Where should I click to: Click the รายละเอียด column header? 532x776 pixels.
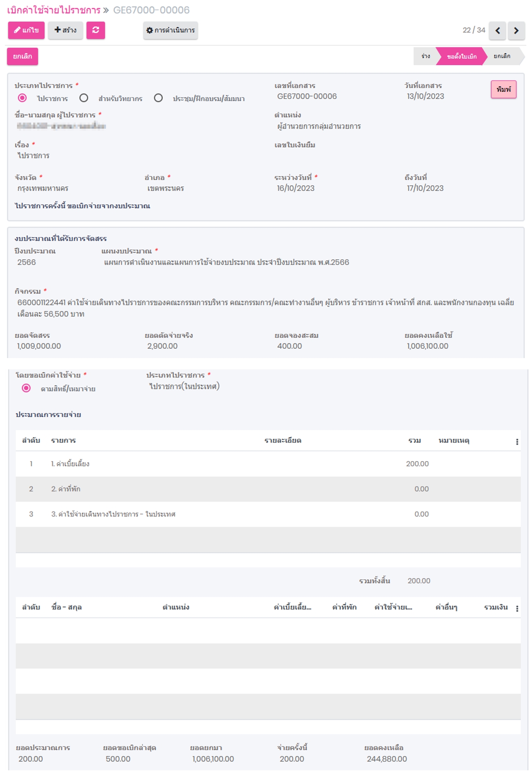(x=283, y=440)
